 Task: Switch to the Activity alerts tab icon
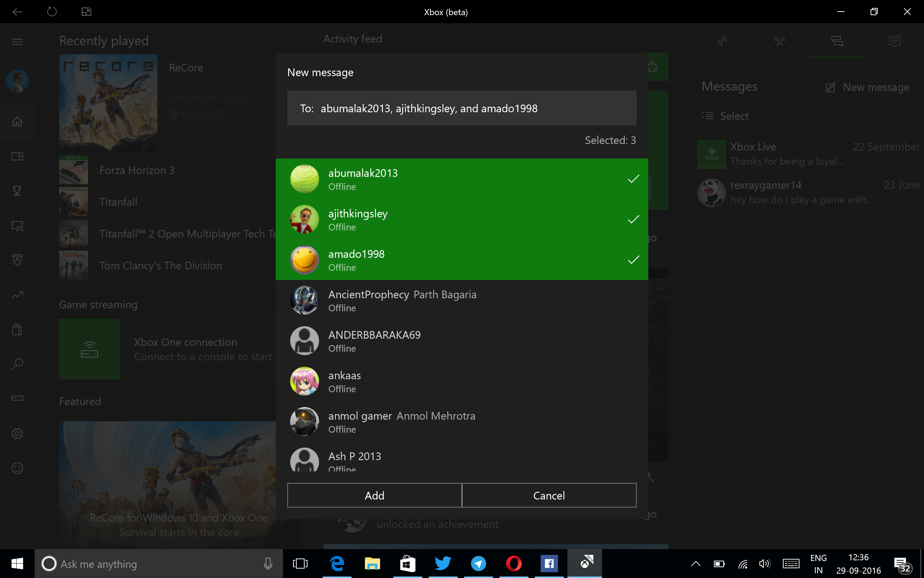point(895,41)
